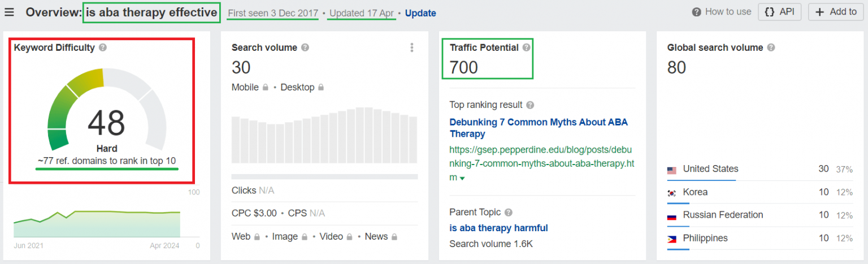Click help icon next to Global search volume

[771, 48]
